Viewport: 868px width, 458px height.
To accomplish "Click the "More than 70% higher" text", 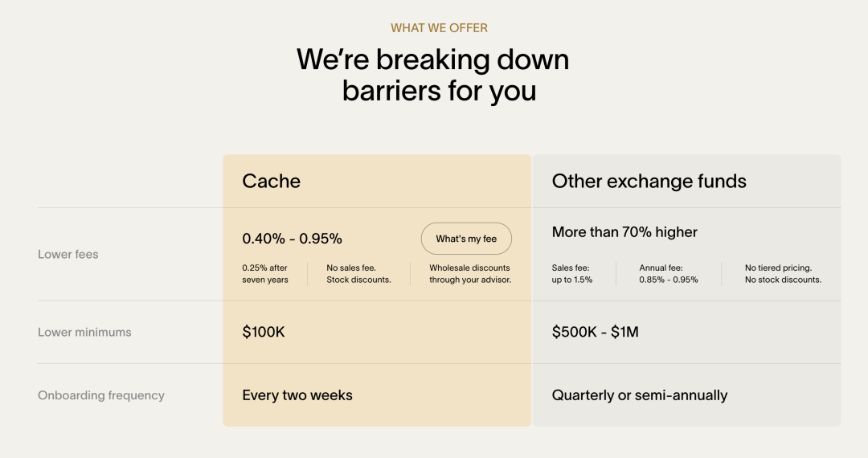I will pos(624,232).
